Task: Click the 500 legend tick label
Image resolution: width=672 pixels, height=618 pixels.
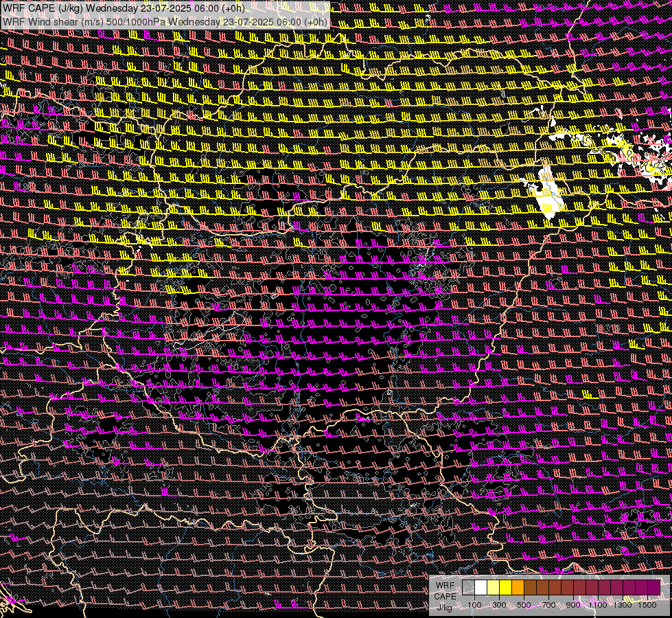Action: (x=524, y=605)
